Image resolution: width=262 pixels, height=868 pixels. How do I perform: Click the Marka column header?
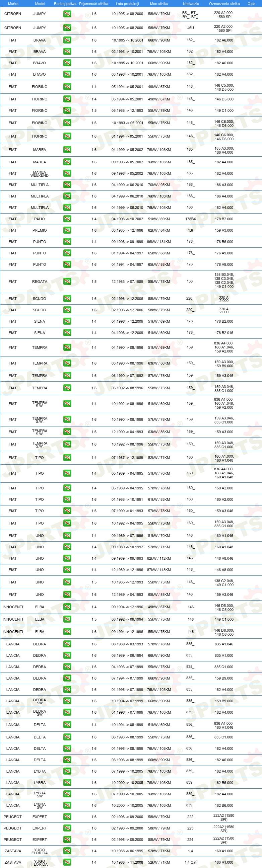point(13,4)
